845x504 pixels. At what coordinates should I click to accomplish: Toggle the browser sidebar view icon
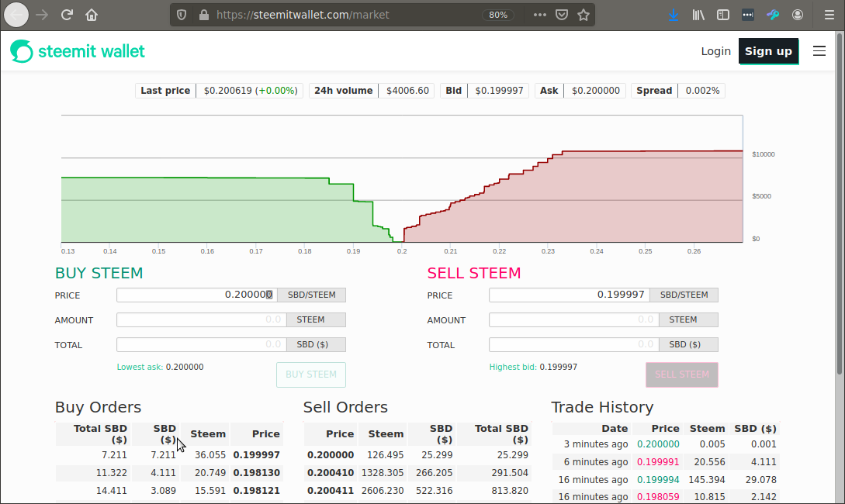click(x=723, y=15)
